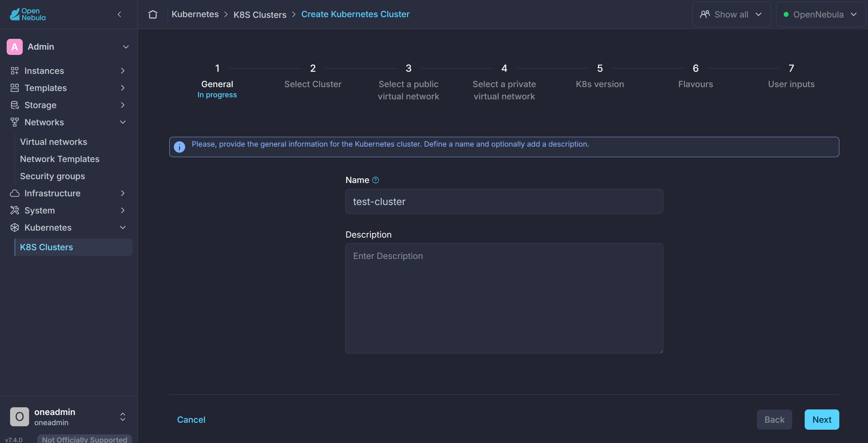The width and height of the screenshot is (868, 443).
Task: Expand the Infrastructure menu chevron
Action: tap(123, 193)
